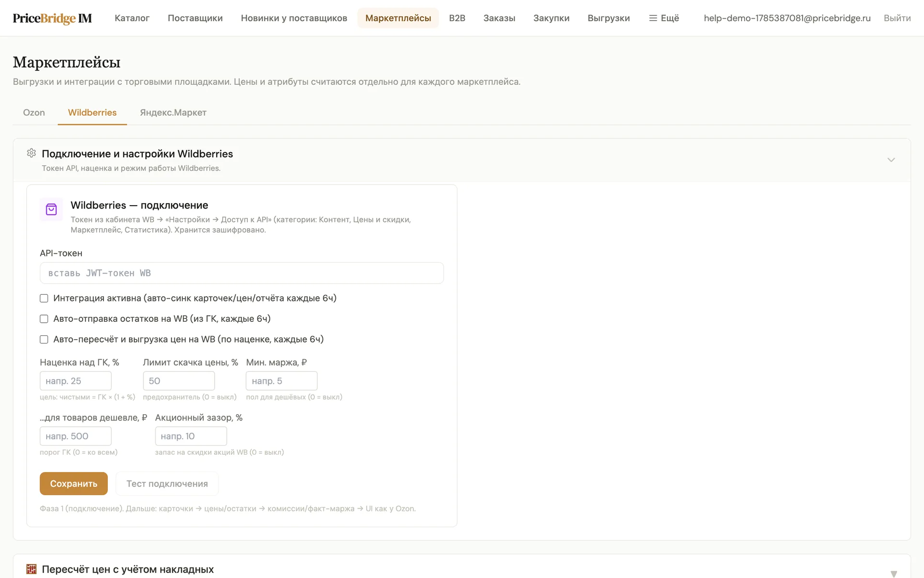Open the Выгрузки page
Image resolution: width=924 pixels, height=578 pixels.
point(609,18)
